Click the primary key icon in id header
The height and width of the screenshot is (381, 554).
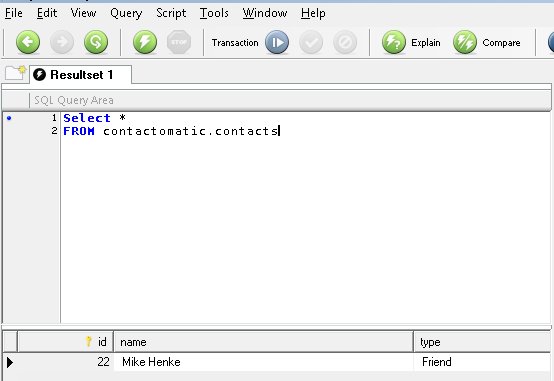(88, 341)
